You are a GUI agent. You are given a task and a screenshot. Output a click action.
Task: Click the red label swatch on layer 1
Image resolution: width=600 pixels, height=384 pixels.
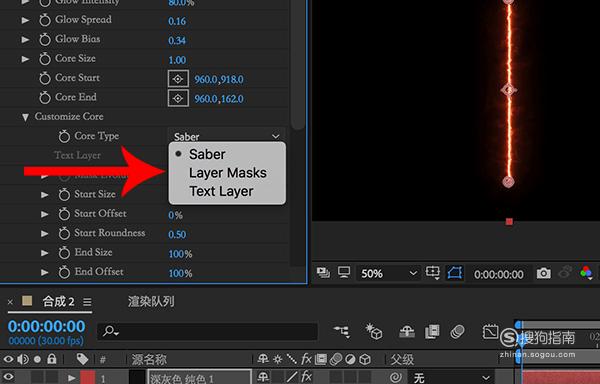pos(87,378)
